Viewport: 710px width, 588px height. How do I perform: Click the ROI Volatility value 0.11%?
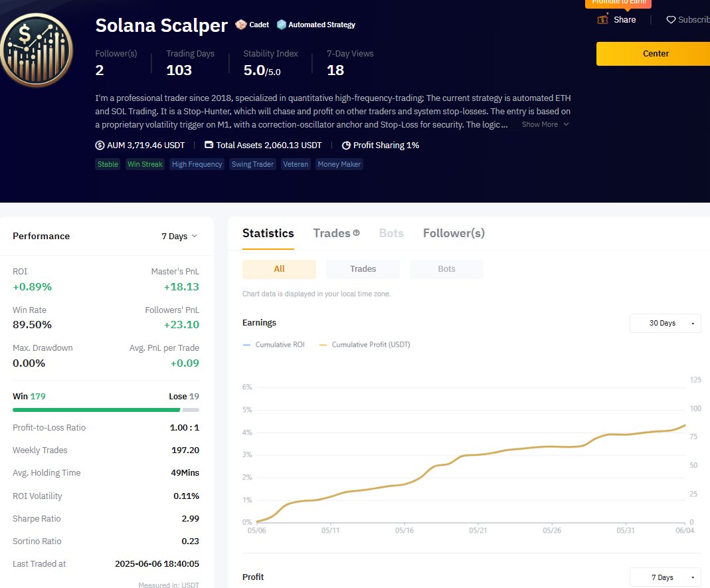pyautogui.click(x=186, y=496)
